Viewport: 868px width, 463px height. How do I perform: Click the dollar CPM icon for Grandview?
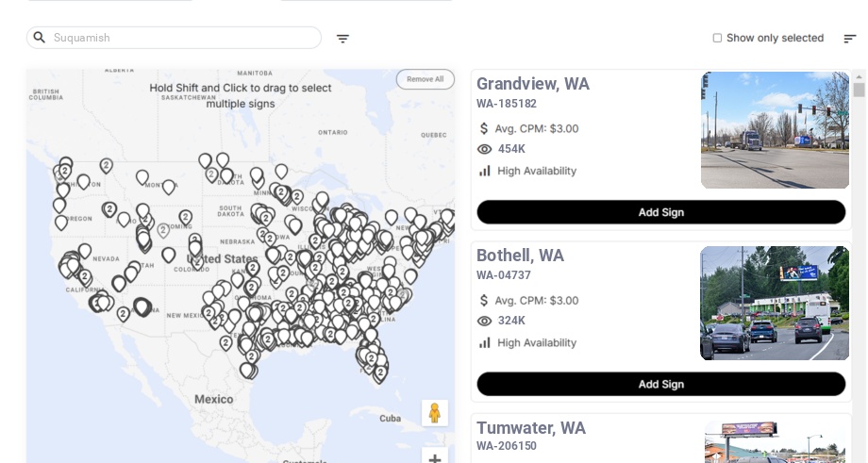[x=485, y=128]
